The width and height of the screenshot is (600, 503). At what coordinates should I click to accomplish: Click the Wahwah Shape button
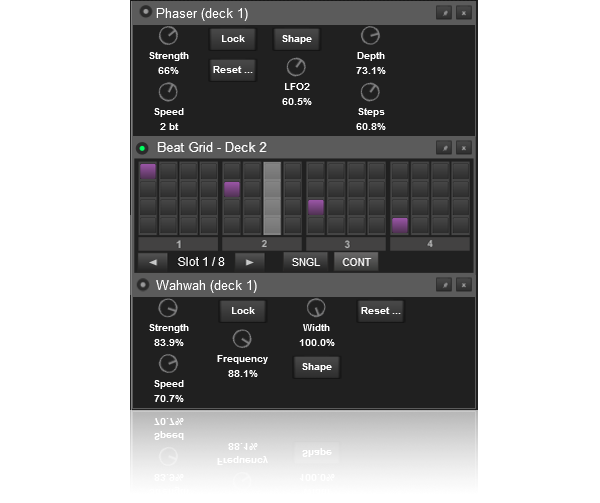click(x=316, y=367)
